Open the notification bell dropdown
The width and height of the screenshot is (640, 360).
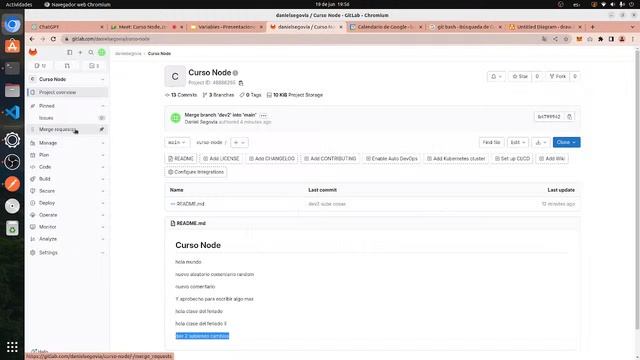pos(496,76)
